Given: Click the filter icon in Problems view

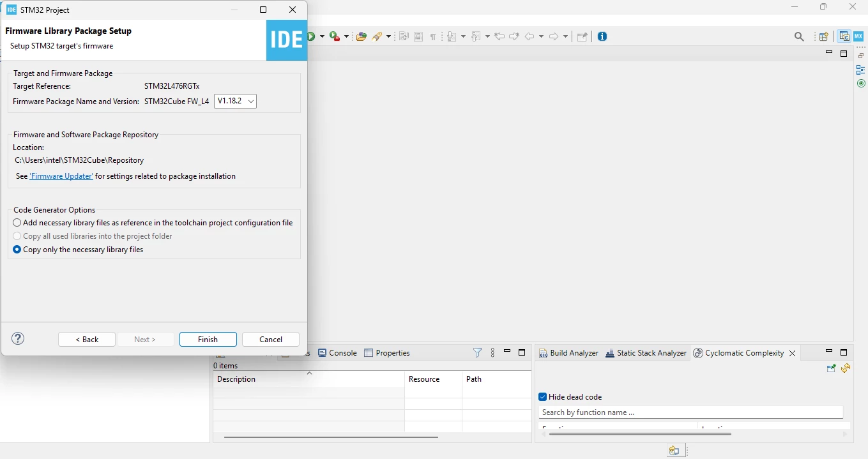Looking at the screenshot, I should coord(477,352).
